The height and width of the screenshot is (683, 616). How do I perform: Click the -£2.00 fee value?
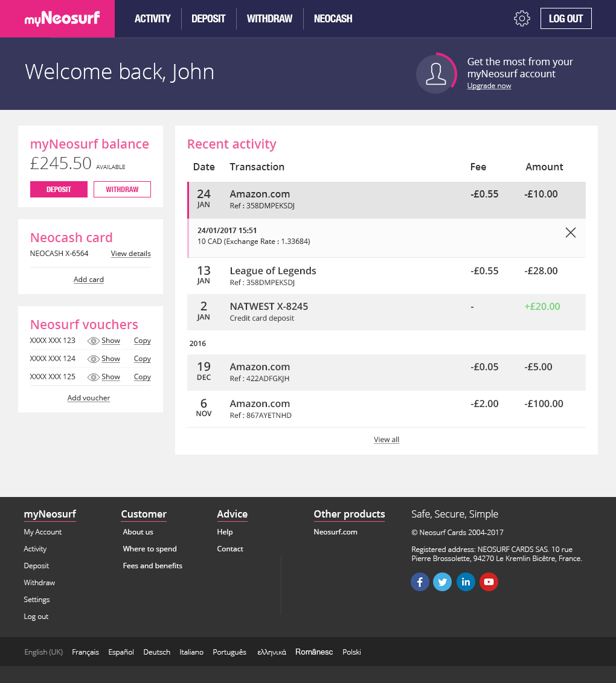(x=484, y=404)
